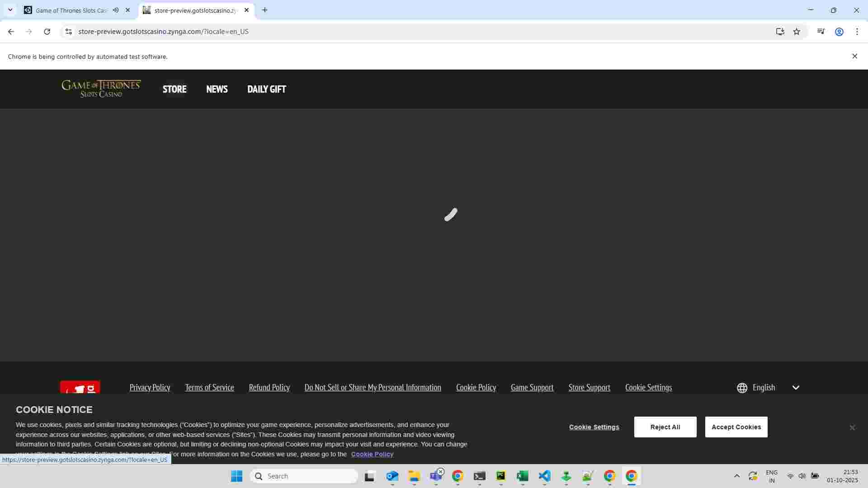Mute the Game of Thrones tab audio icon

(116, 10)
